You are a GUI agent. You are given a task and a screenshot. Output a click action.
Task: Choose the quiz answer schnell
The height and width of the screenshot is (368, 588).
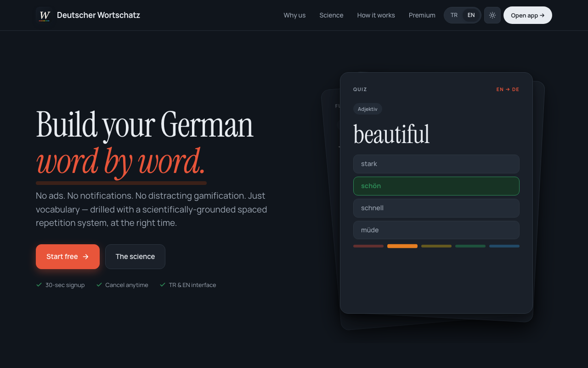(436, 208)
